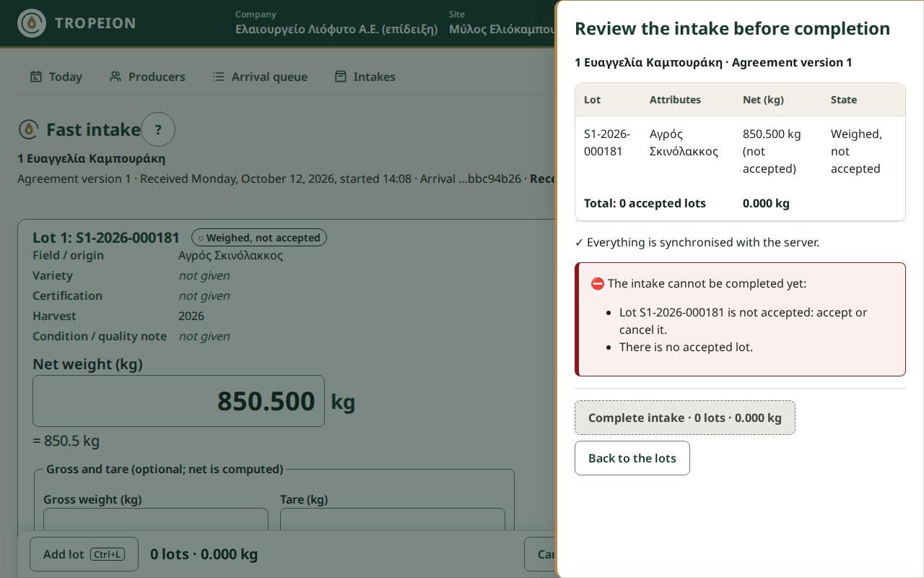Open the Producers tab
924x578 pixels.
148,77
